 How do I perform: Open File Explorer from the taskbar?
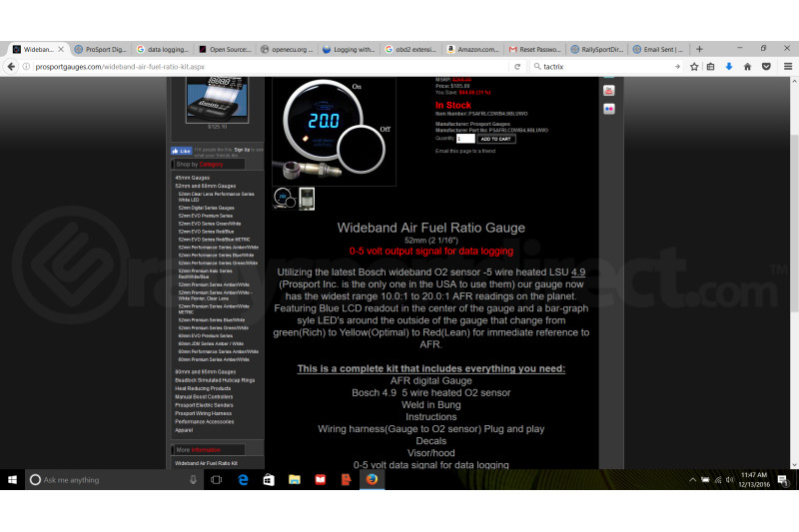tap(295, 479)
